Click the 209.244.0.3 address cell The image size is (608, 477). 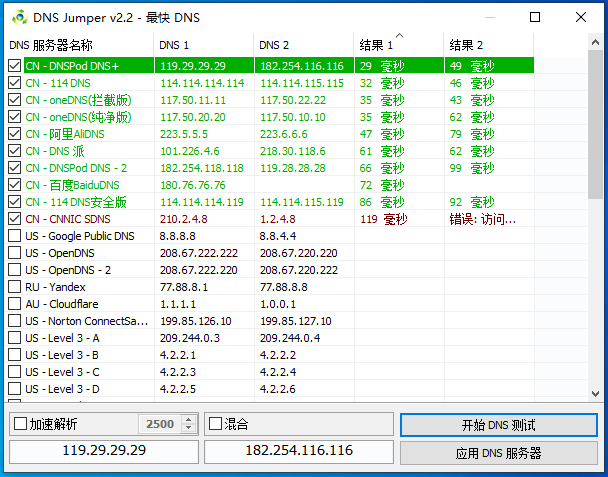(190, 338)
